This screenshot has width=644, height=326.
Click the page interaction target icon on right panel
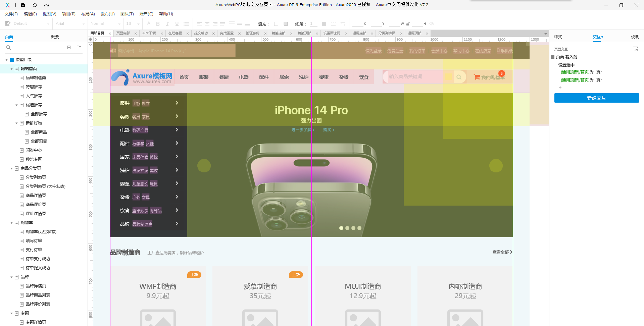pos(635,49)
